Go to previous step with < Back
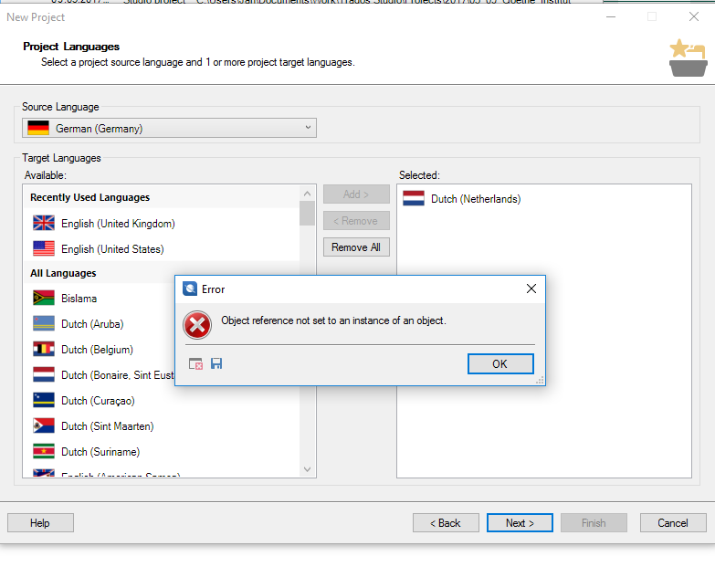The width and height of the screenshot is (715, 588). coord(446,523)
